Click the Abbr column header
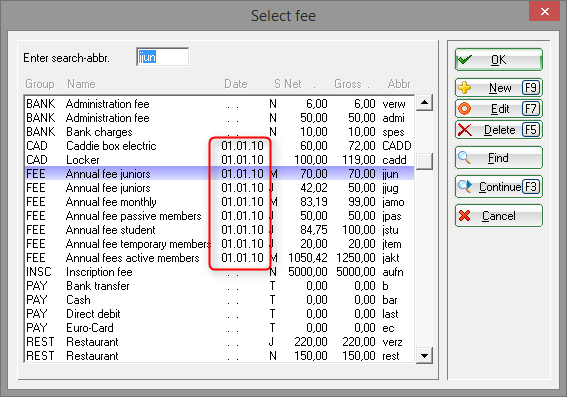Viewport: 567px width, 397px height. pyautogui.click(x=399, y=84)
